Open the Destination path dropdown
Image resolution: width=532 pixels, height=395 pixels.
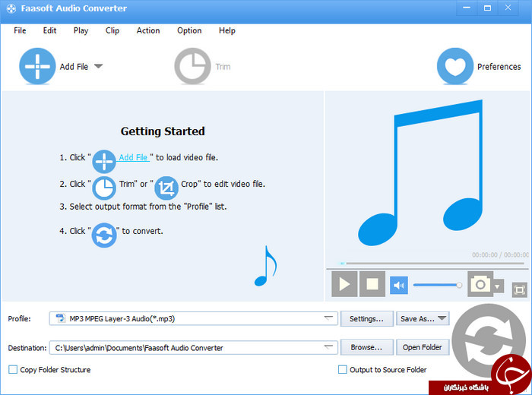pos(328,347)
